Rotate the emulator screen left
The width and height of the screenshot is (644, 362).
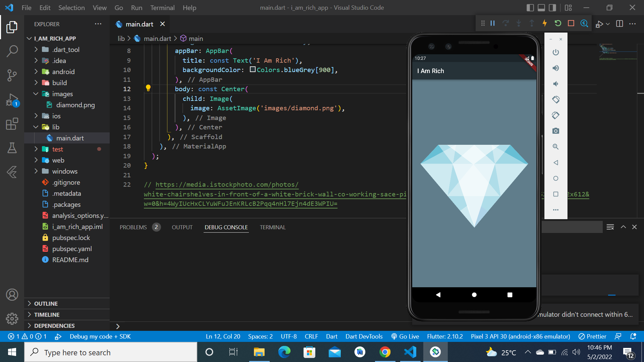[x=556, y=99]
